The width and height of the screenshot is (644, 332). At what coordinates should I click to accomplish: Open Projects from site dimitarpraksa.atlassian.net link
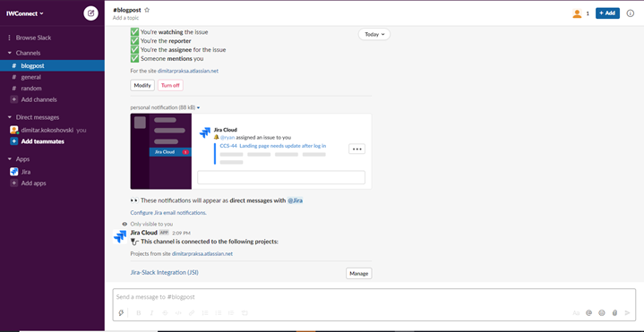(202, 253)
